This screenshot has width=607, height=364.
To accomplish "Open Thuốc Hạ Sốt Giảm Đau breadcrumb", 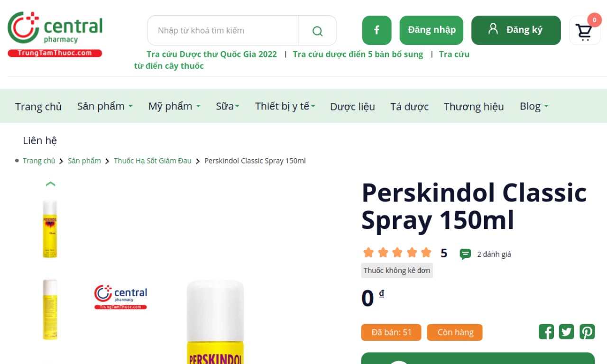I will [x=153, y=161].
